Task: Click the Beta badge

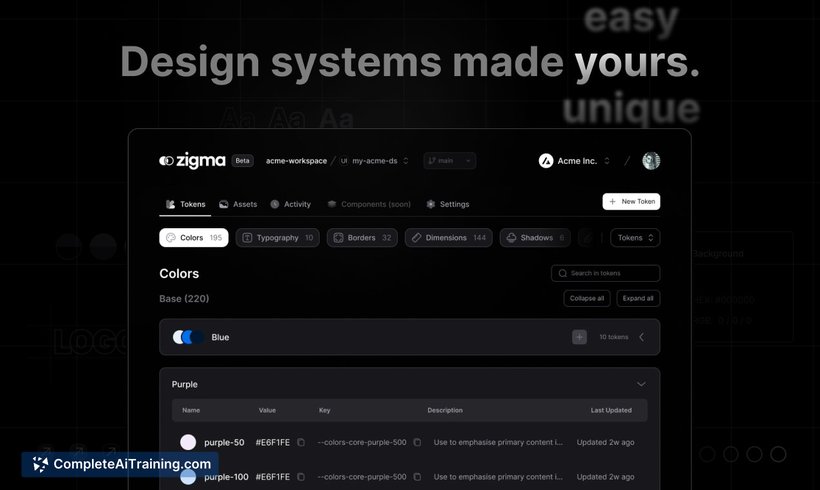Action: click(x=242, y=161)
